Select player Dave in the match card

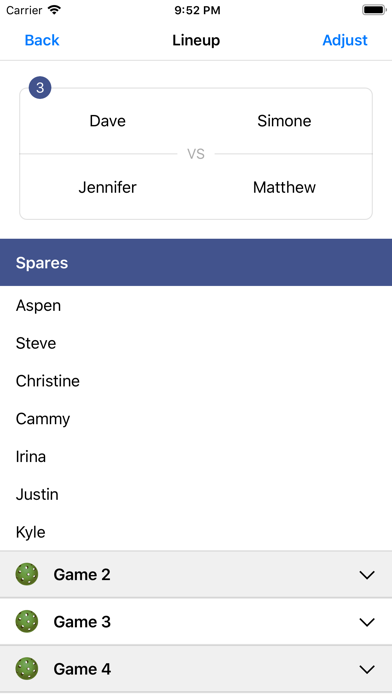pyautogui.click(x=107, y=121)
